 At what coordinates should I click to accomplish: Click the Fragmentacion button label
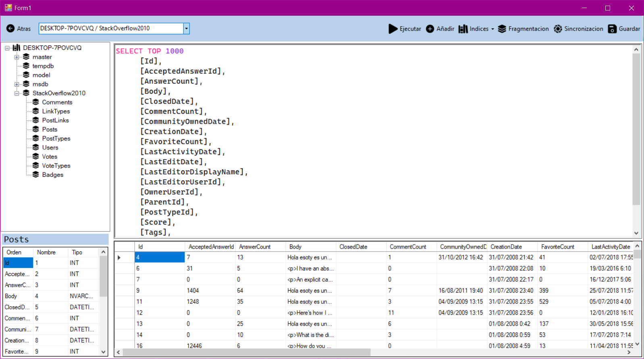tap(529, 29)
